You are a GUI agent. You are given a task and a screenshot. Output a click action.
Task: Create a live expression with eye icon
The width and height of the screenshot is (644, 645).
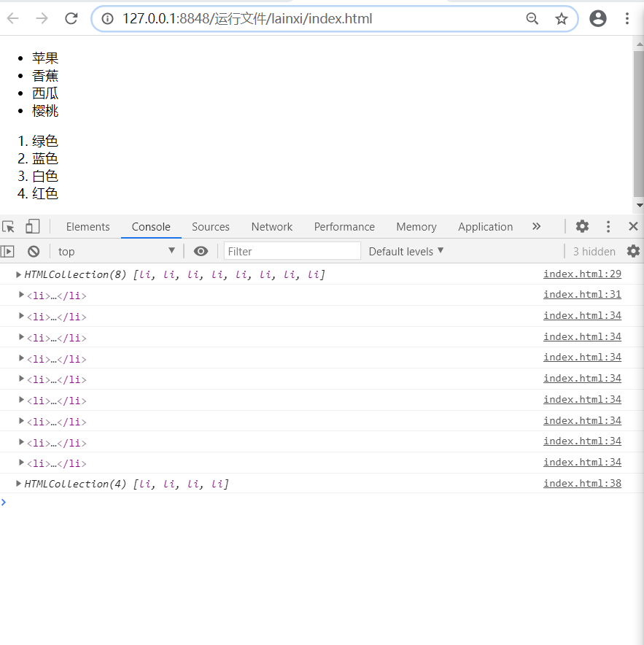pos(201,251)
